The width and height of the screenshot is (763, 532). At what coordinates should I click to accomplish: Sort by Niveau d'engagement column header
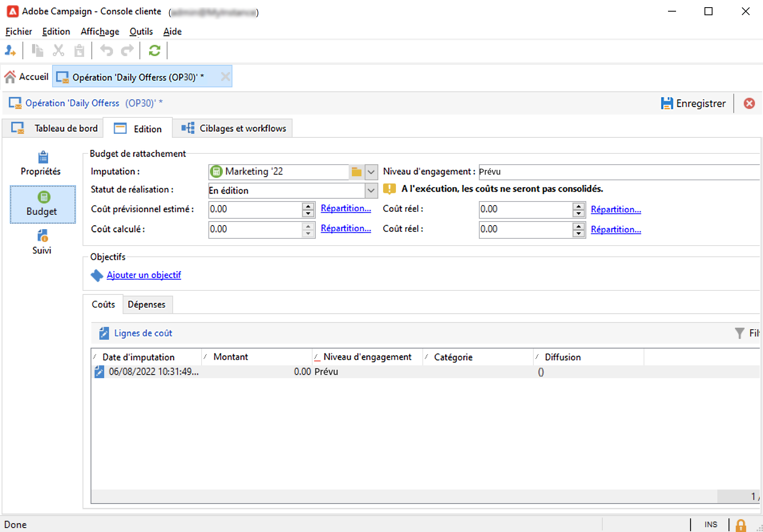coord(367,357)
